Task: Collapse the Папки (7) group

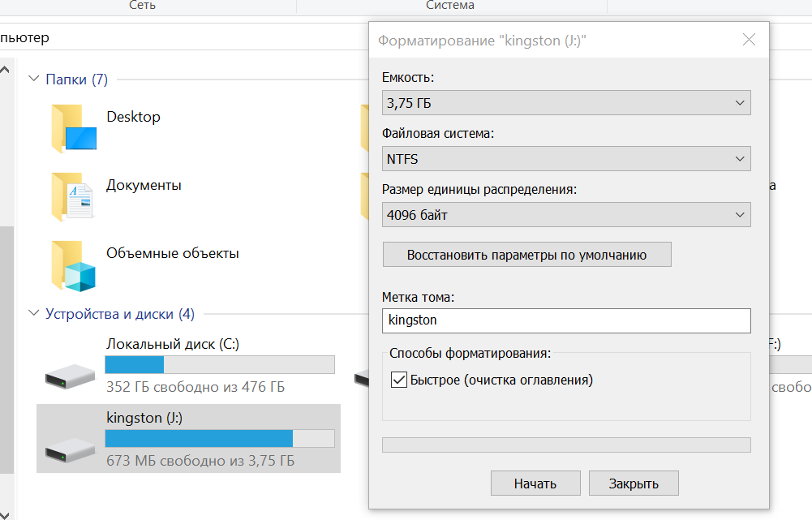Action: [x=33, y=79]
